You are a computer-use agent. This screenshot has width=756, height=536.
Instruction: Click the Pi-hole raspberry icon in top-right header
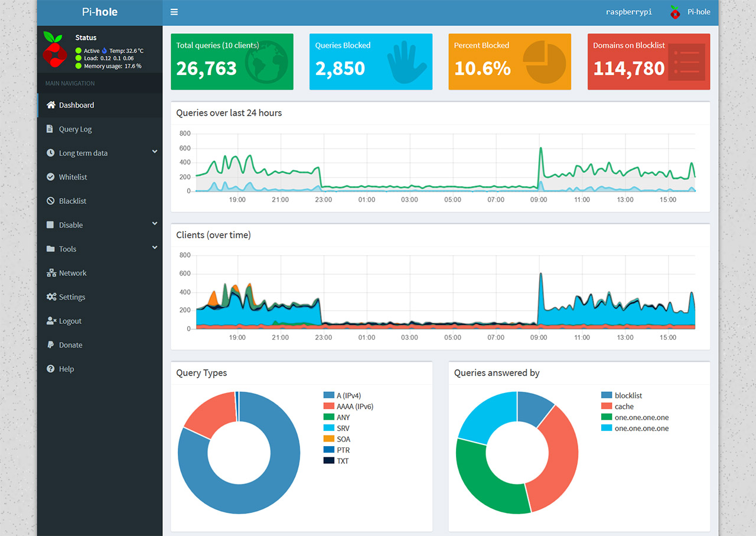pyautogui.click(x=675, y=12)
